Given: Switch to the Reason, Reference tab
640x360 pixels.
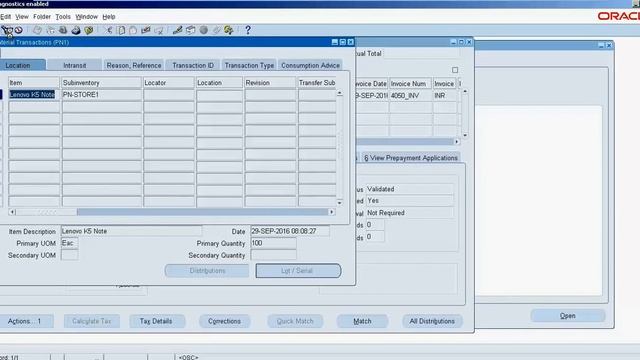Looking at the screenshot, I should (134, 65).
